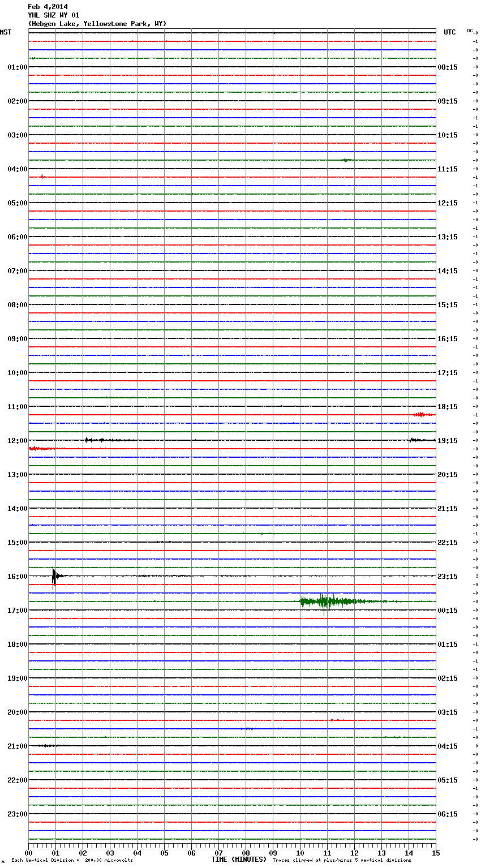Click the 'TIME (MINUTES)' axis title
This screenshot has width=481, height=868.
239,860
